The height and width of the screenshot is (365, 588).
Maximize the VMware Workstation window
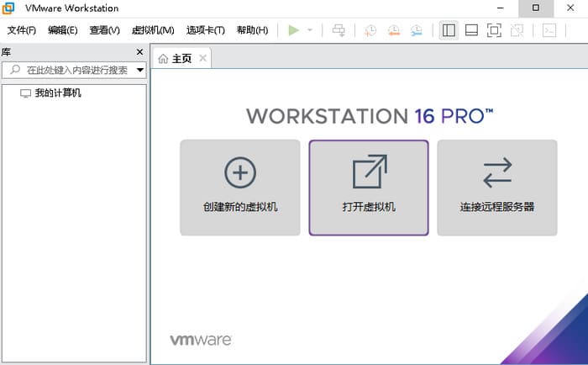536,8
